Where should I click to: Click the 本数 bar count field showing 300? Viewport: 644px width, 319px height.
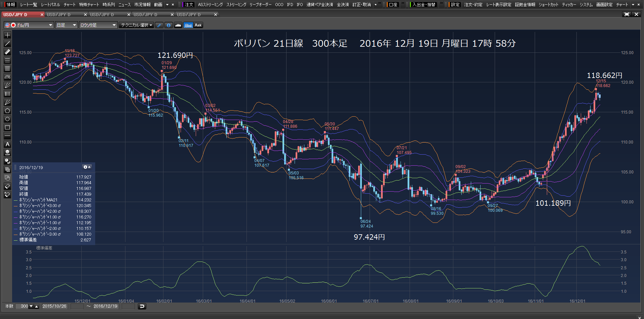pyautogui.click(x=22, y=306)
